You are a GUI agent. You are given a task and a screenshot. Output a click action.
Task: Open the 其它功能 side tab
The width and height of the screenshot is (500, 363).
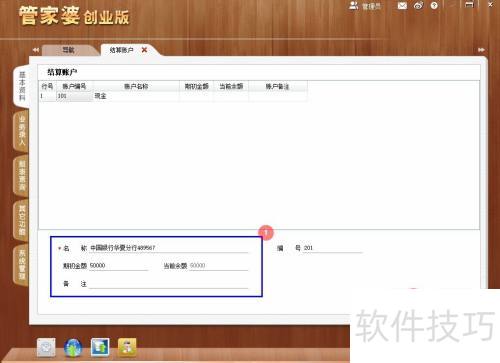(x=22, y=220)
